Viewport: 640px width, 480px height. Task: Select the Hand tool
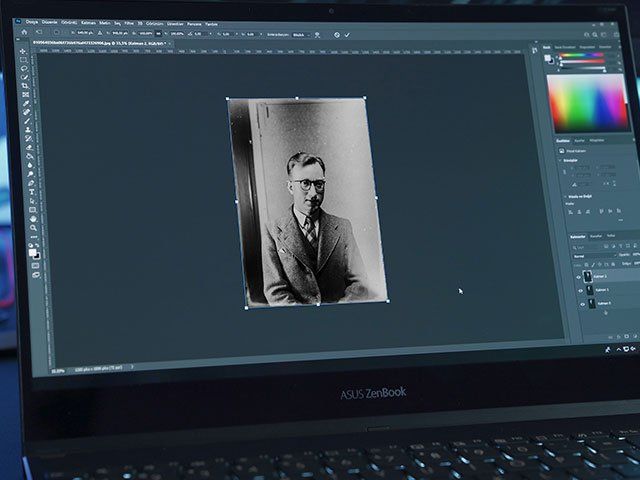pyautogui.click(x=33, y=219)
